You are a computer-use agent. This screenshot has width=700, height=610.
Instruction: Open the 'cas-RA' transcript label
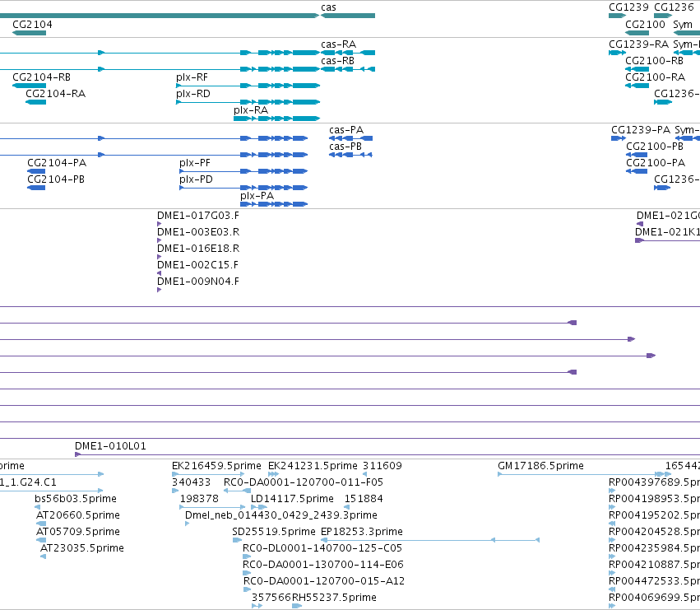pyautogui.click(x=338, y=44)
